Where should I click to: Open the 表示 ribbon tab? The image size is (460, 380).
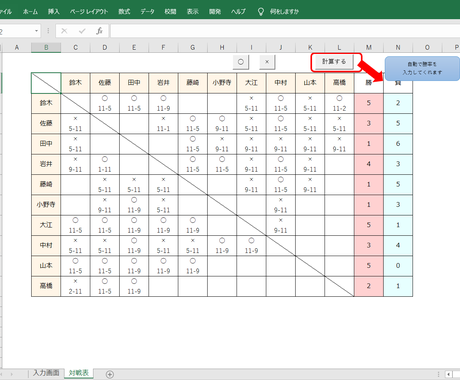[x=193, y=12]
